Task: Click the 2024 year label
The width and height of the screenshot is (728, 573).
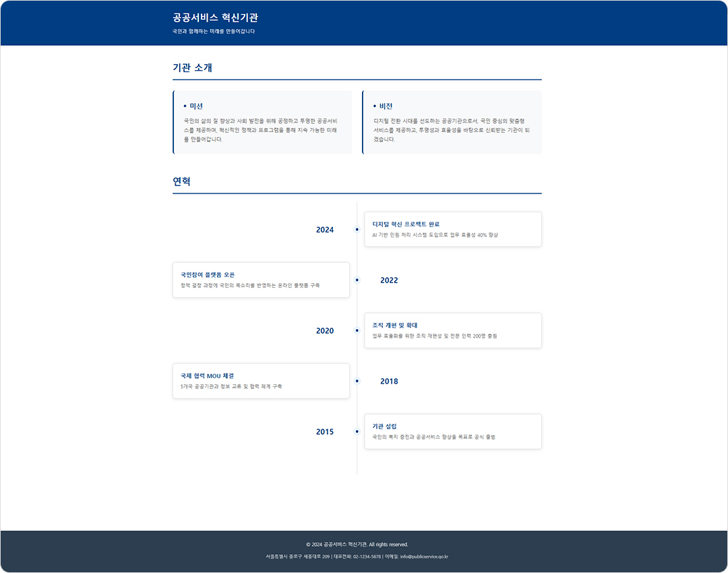Action: (x=325, y=230)
